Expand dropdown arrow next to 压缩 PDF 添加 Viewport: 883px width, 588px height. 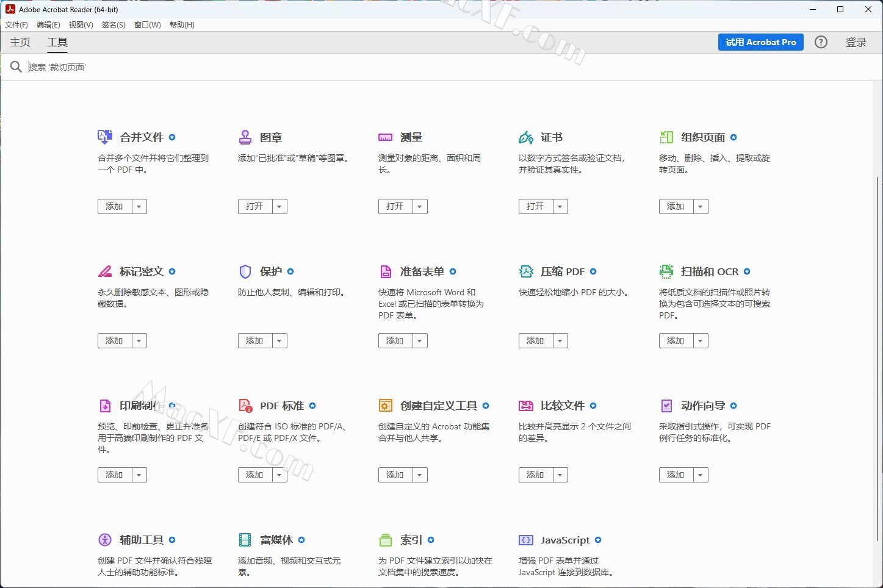[560, 340]
